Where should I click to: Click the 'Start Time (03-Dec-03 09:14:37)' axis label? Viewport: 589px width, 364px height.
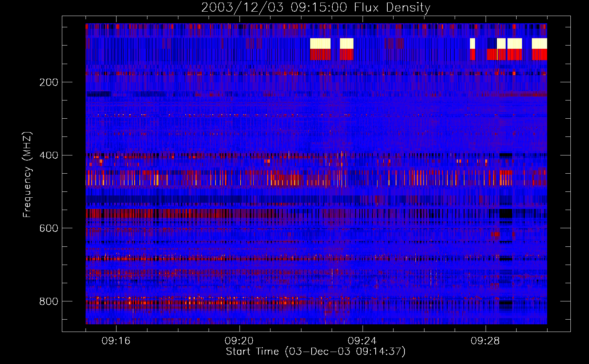[x=316, y=352]
